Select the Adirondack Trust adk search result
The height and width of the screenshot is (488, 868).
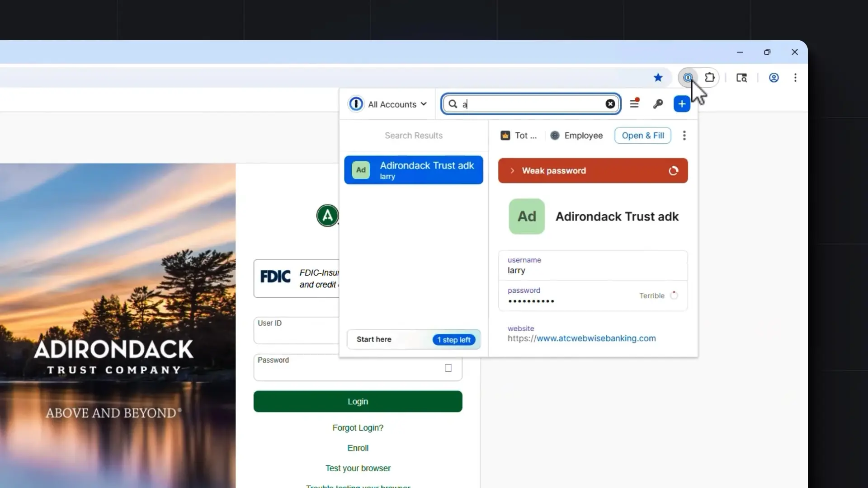(413, 170)
